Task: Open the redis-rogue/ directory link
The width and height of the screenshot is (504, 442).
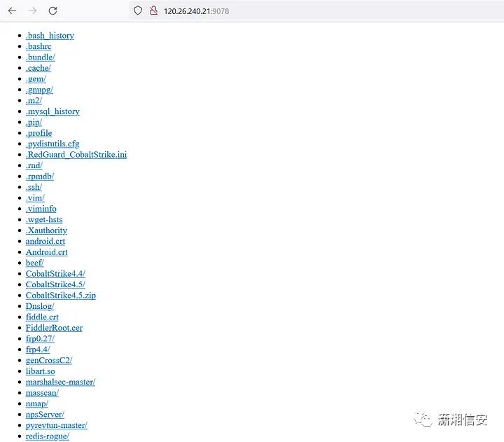Action: (x=48, y=436)
